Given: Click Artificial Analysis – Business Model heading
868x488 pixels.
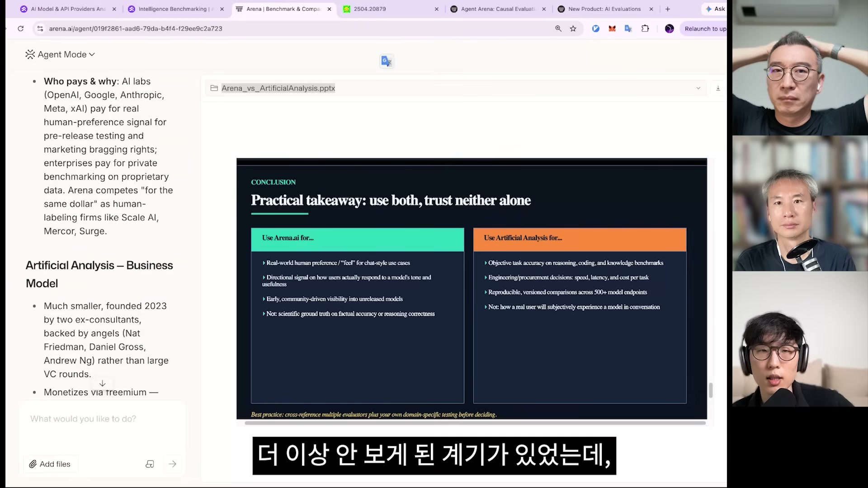Looking at the screenshot, I should coord(99,274).
